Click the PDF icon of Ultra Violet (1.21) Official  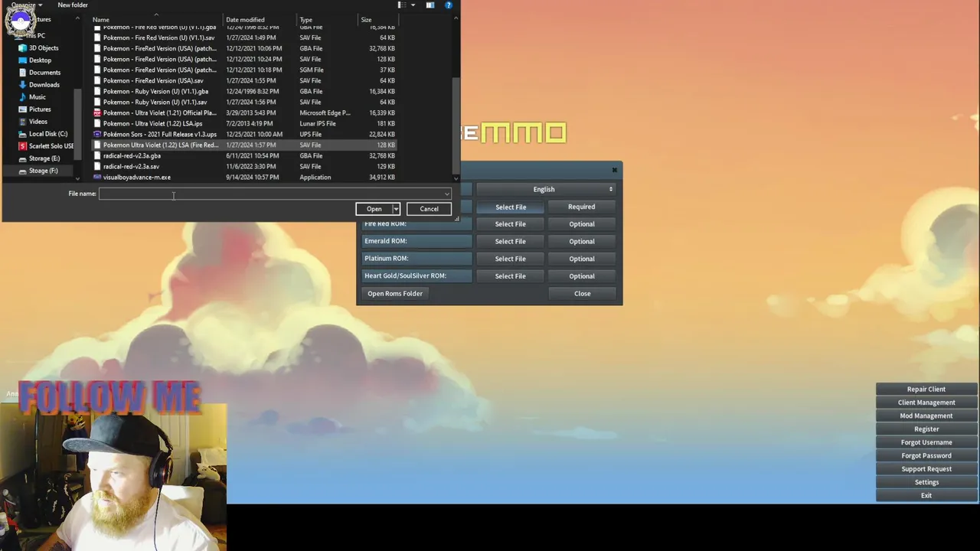coord(97,112)
